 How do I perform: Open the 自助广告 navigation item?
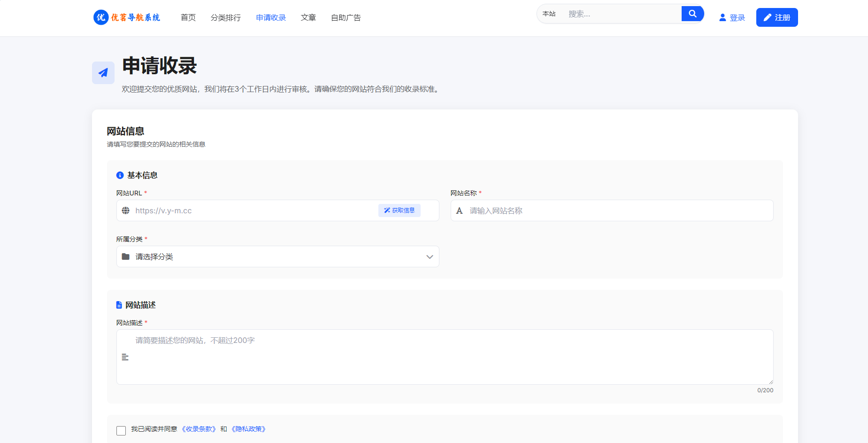(x=346, y=17)
